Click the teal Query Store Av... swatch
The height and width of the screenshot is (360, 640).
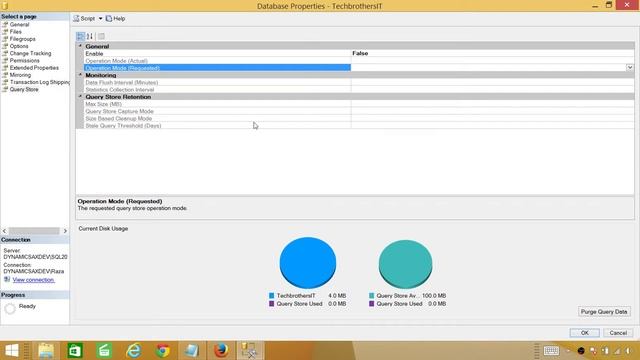(371, 296)
